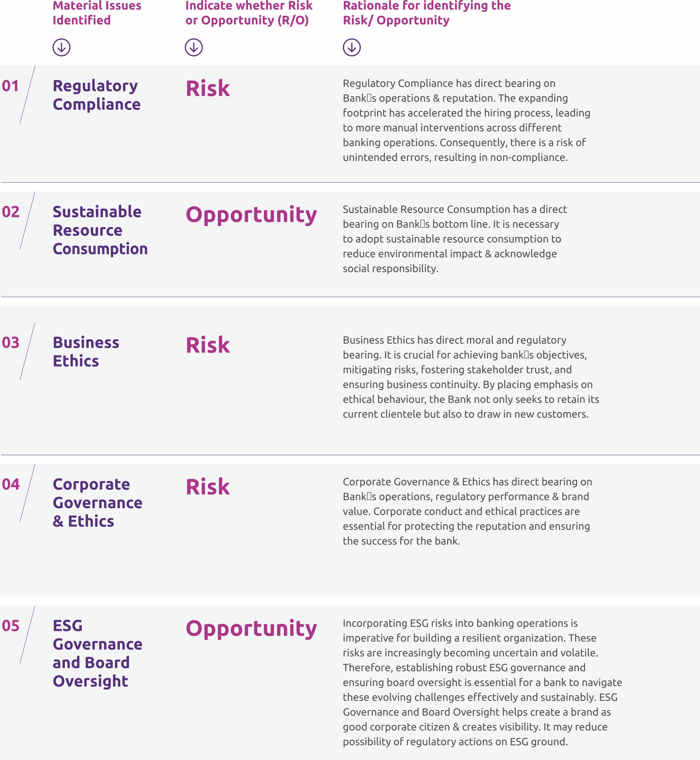Viewport: 700px width, 760px height.
Task: Click the Risk label beside Business Ethics
Action: [x=208, y=345]
